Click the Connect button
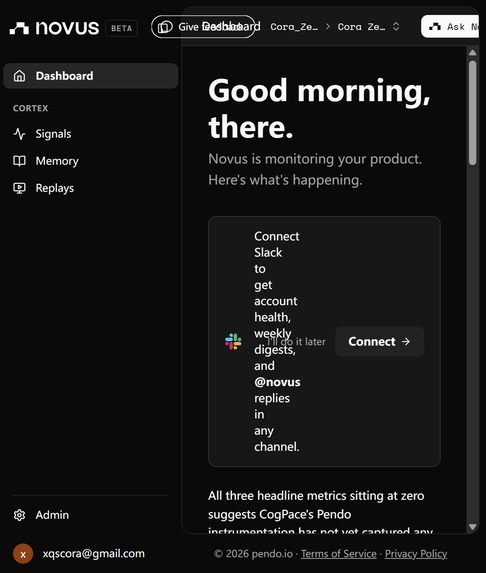486x573 pixels. 380,341
